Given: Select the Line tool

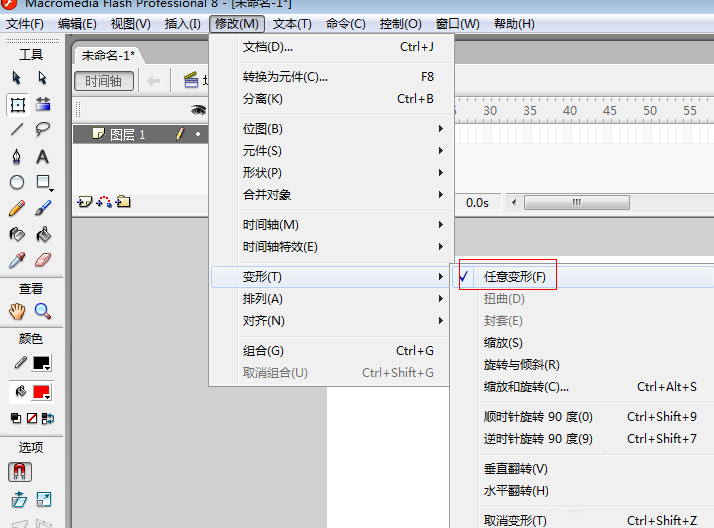Looking at the screenshot, I should [x=17, y=130].
